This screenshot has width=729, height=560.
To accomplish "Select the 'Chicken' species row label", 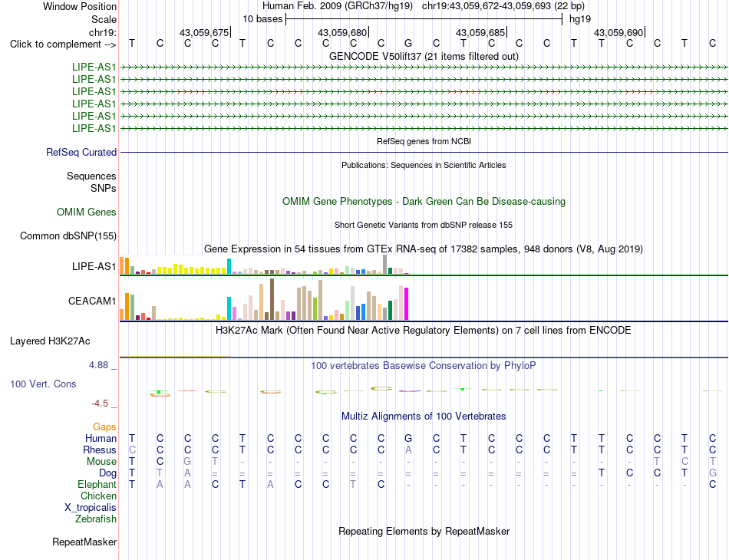I will coord(98,496).
